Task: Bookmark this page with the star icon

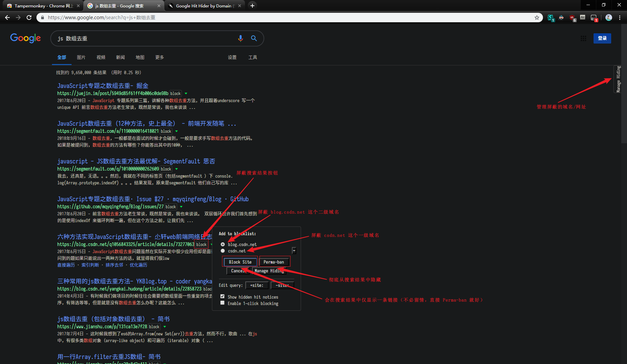Action: 537,18
